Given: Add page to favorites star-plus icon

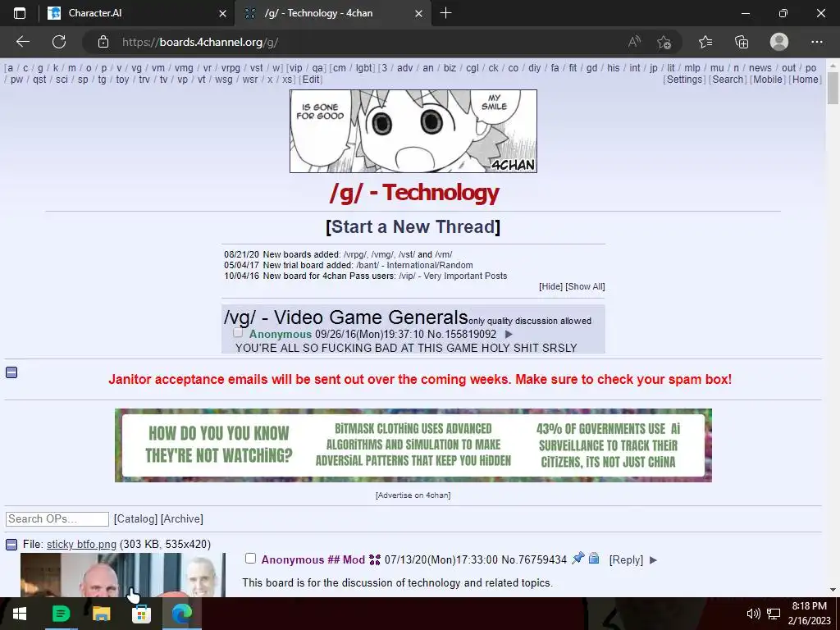Looking at the screenshot, I should point(664,42).
